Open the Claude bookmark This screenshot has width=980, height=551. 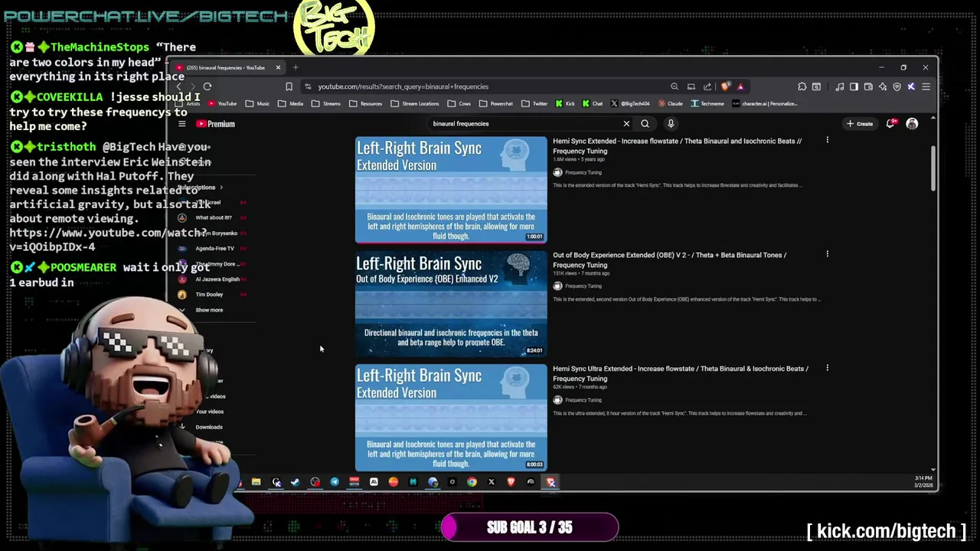coord(670,103)
